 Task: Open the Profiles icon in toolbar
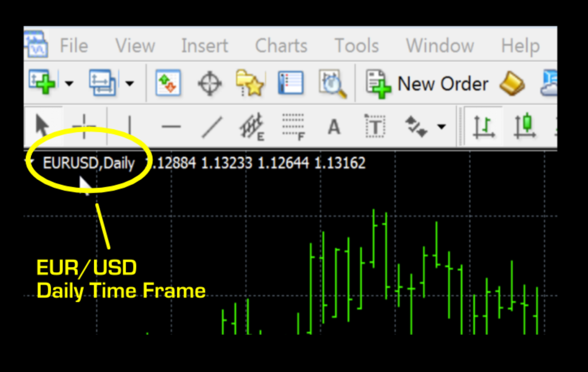click(x=102, y=84)
